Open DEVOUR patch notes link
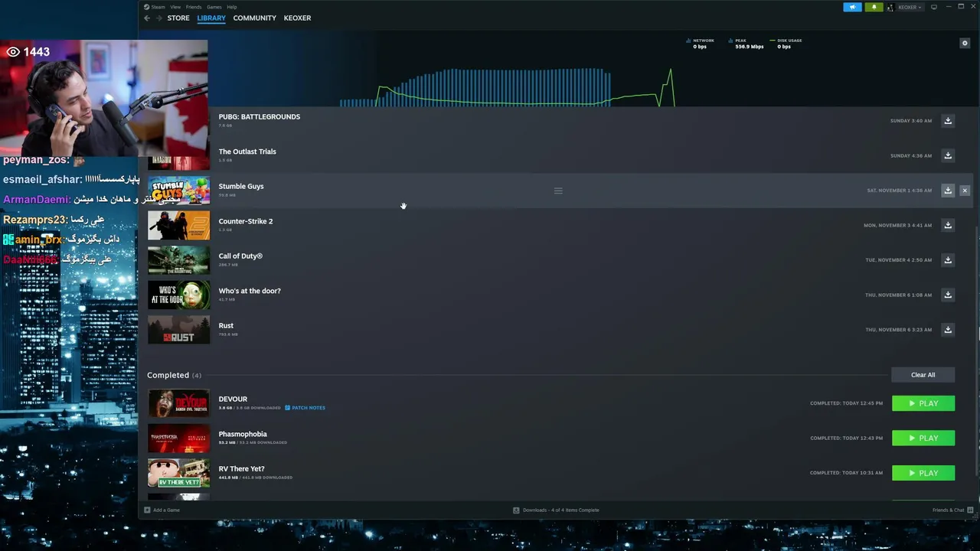 tap(305, 408)
